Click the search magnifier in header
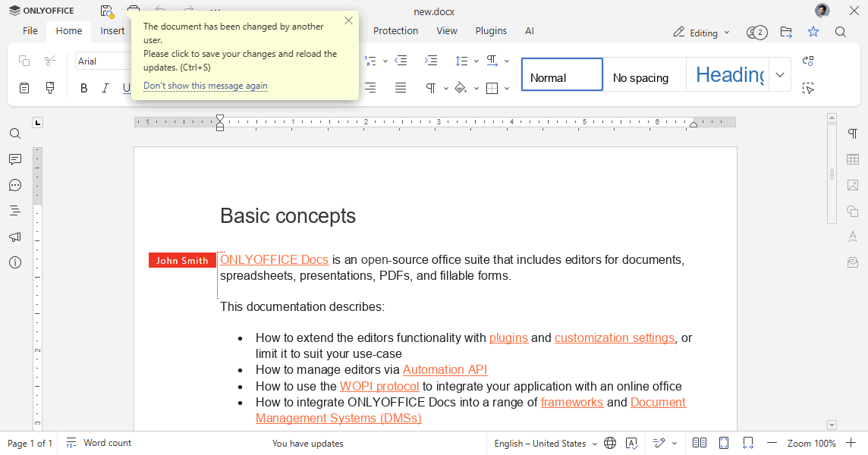This screenshot has height=455, width=868. coord(841,32)
